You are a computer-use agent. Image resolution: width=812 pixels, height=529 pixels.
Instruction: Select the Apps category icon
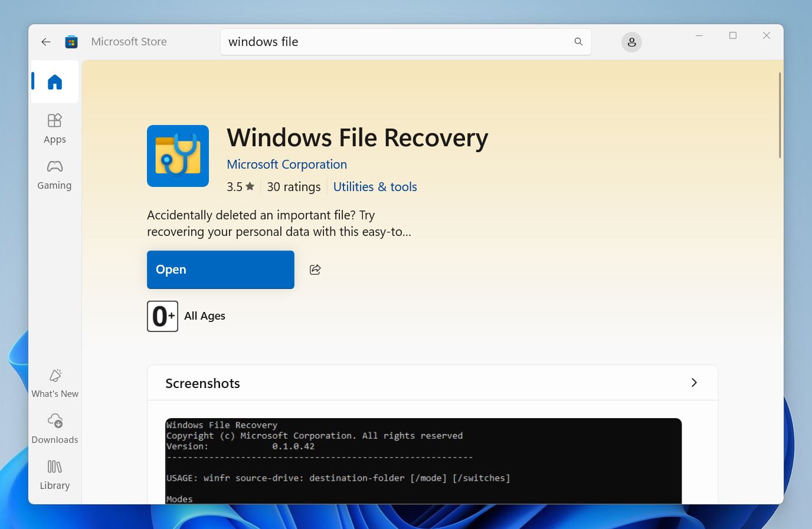(x=54, y=127)
